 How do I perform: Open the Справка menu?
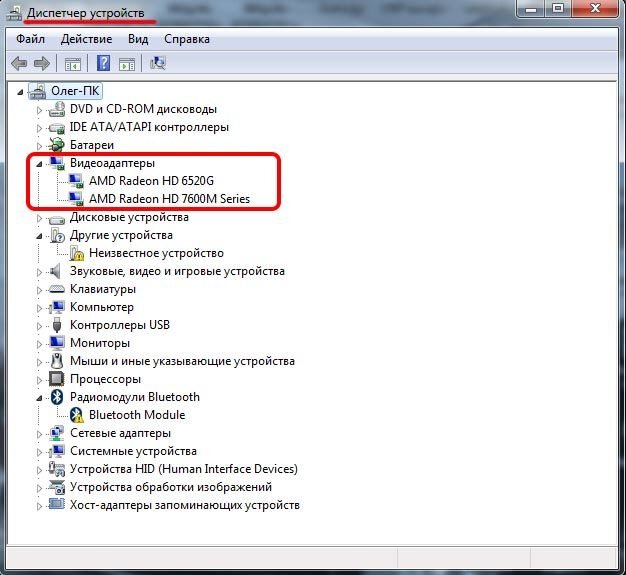[x=187, y=39]
